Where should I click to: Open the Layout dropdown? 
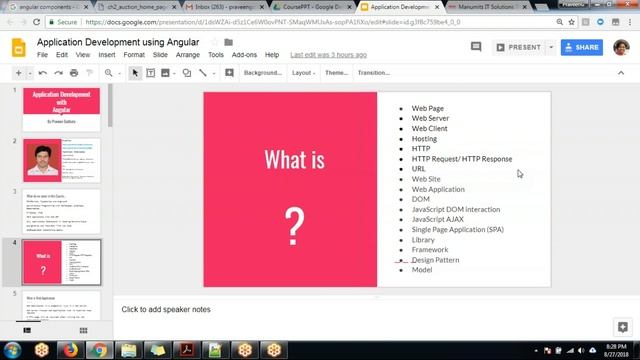tap(304, 73)
